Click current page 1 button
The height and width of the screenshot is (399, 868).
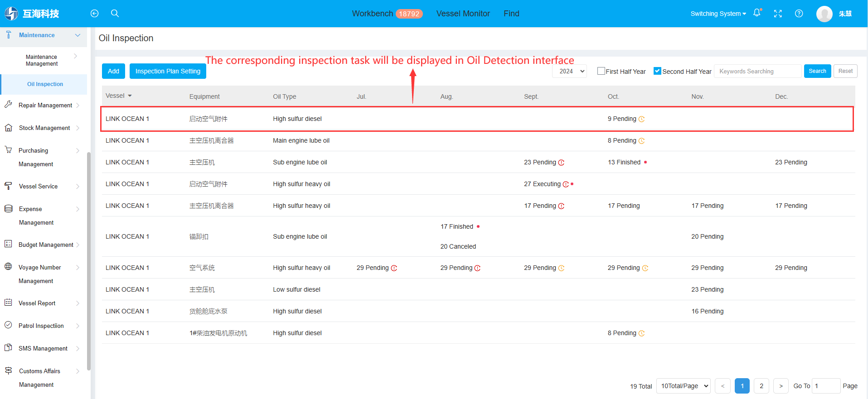(742, 386)
